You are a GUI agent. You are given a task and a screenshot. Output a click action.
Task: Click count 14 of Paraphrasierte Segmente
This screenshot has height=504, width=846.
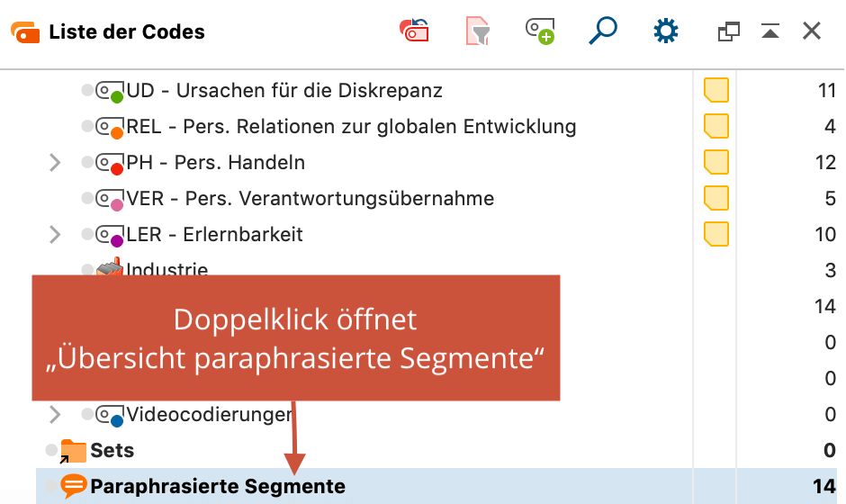pos(824,487)
